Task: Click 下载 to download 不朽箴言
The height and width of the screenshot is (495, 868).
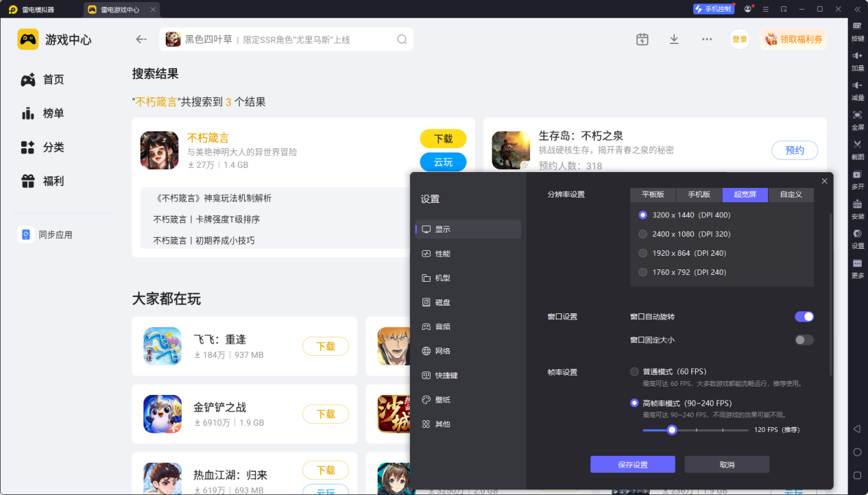Action: click(443, 138)
